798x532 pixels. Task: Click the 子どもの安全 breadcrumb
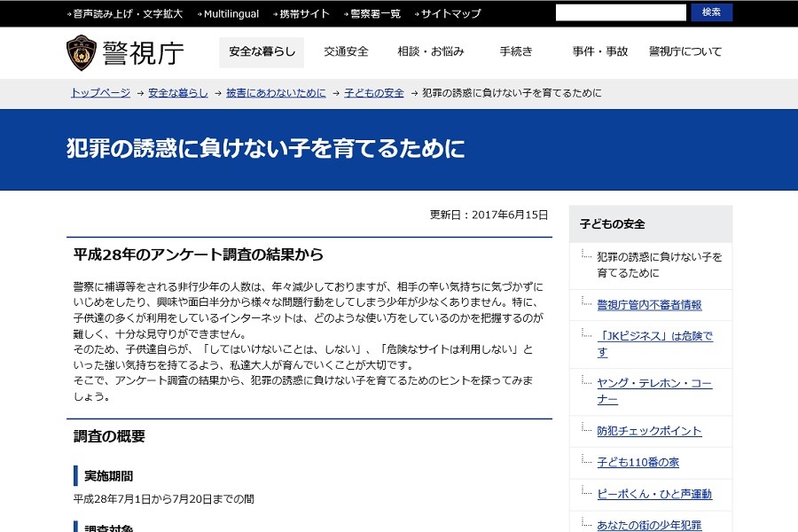coord(373,91)
